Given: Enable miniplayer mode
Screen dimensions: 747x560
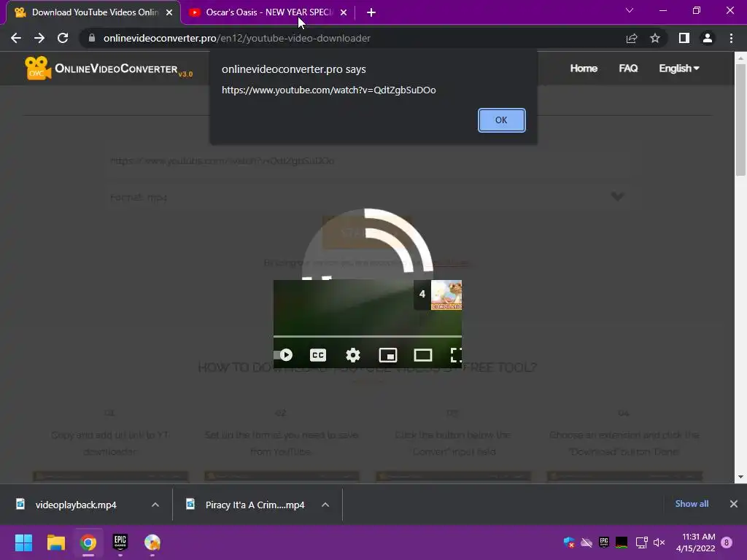Looking at the screenshot, I should pos(388,355).
